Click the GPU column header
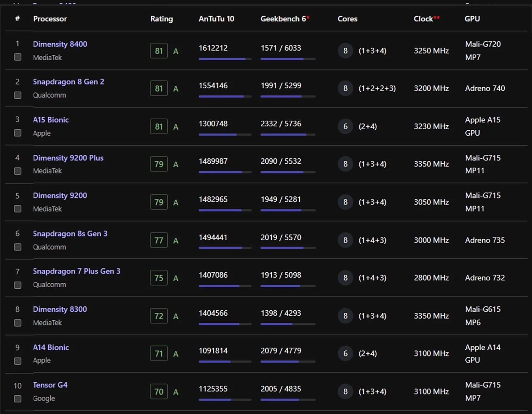532x414 pixels. point(472,19)
